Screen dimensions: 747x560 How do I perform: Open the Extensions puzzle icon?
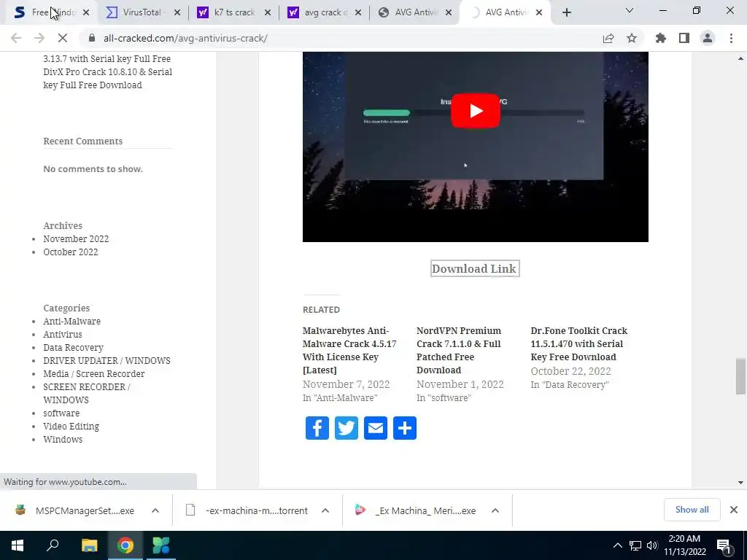(660, 38)
